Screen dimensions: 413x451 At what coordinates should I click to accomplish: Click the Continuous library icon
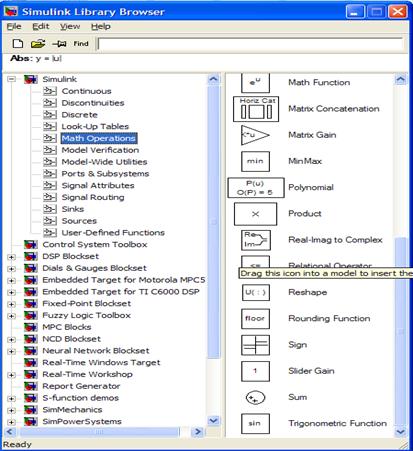50,91
